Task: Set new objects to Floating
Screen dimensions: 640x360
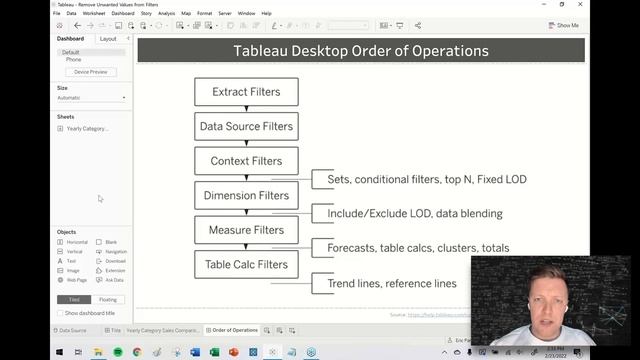Action: (x=108, y=300)
